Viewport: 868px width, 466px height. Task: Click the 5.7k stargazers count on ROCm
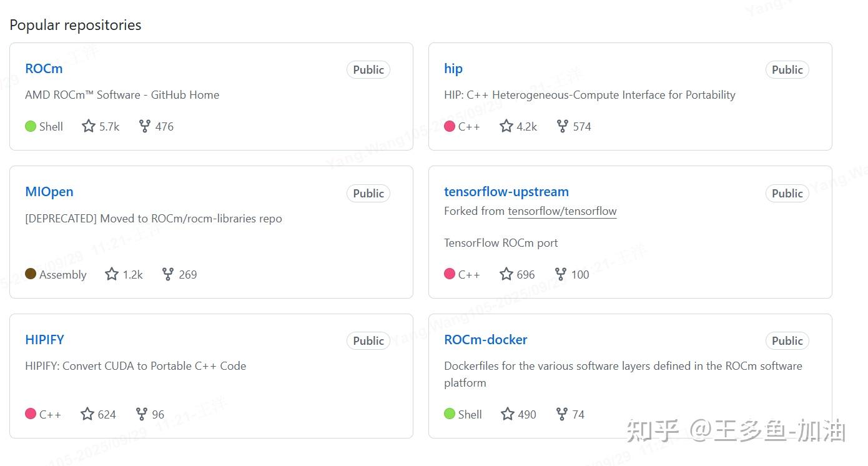coord(109,127)
